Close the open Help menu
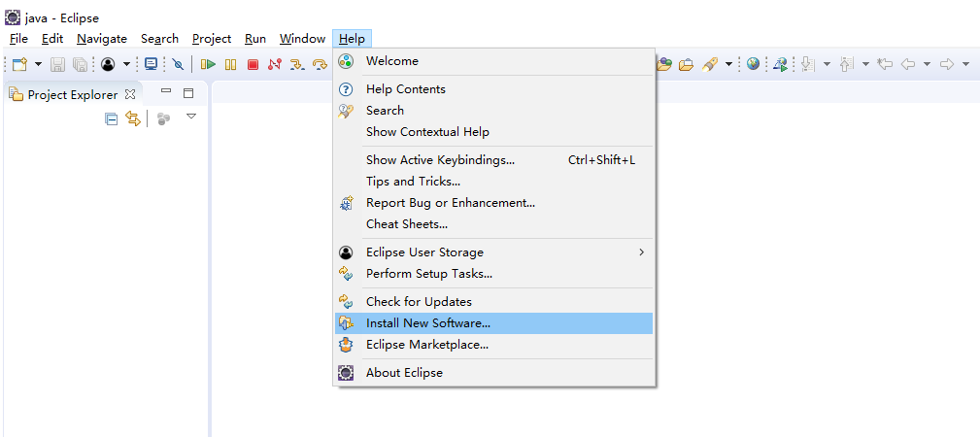 (x=352, y=39)
